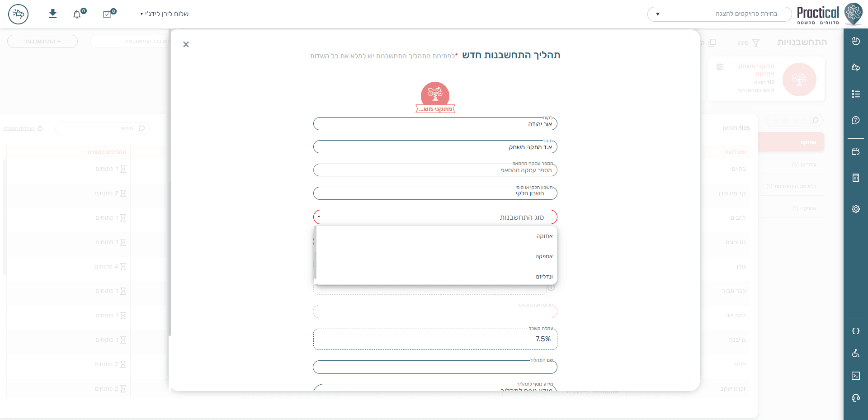Click the שם התהליך input field
The image size is (868, 420).
(x=435, y=367)
